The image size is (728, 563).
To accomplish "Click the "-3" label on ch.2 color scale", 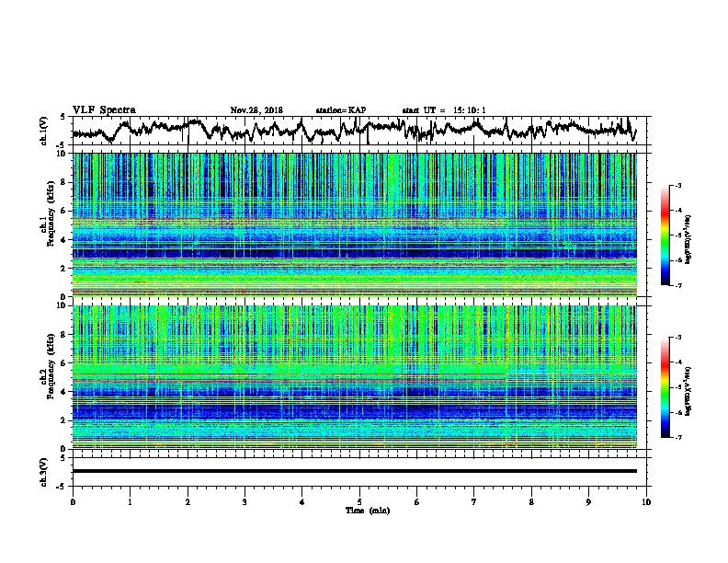I will pos(677,338).
